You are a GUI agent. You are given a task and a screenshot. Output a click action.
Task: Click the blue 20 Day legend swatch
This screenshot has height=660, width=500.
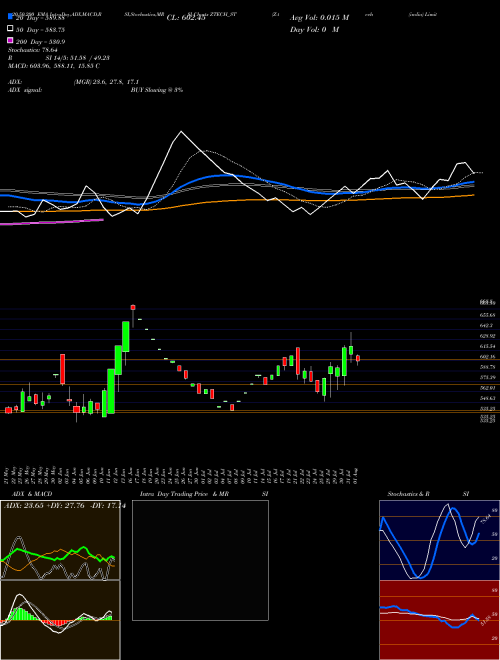(x=11, y=17)
